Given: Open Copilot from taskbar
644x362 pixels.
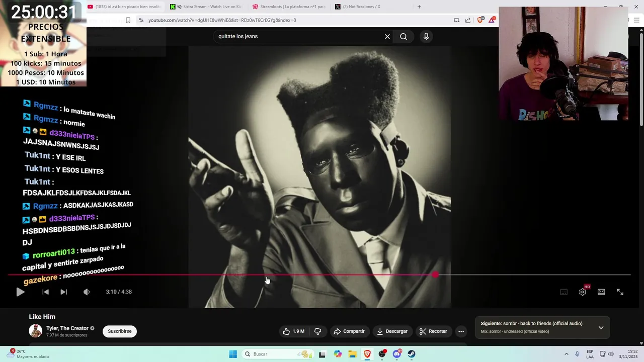Looking at the screenshot, I should 338,354.
